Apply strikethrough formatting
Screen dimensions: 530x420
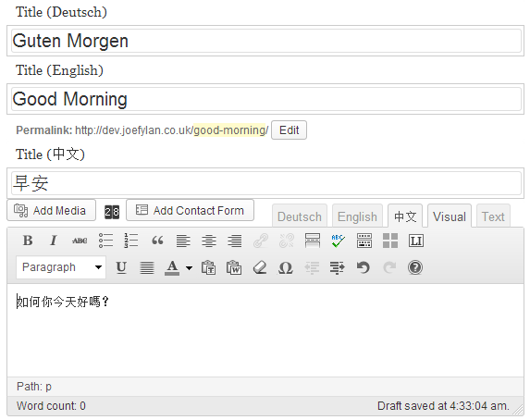[x=80, y=241]
